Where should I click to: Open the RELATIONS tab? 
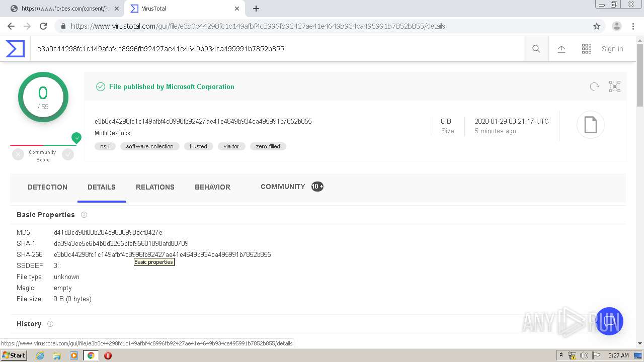click(x=155, y=187)
